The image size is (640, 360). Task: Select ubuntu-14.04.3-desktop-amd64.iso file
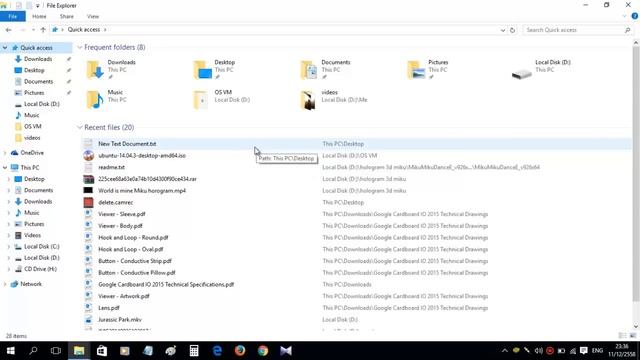click(x=142, y=156)
